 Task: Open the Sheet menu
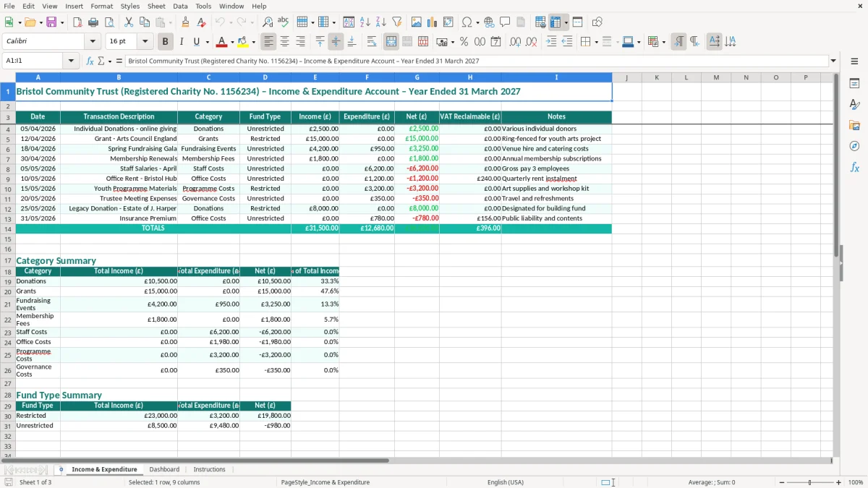156,6
